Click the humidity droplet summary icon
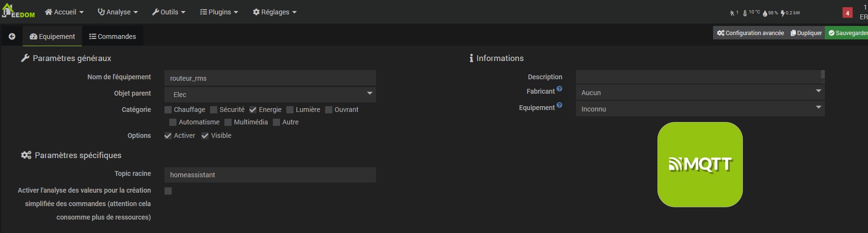Viewport: 868px width, 233px height. (765, 13)
